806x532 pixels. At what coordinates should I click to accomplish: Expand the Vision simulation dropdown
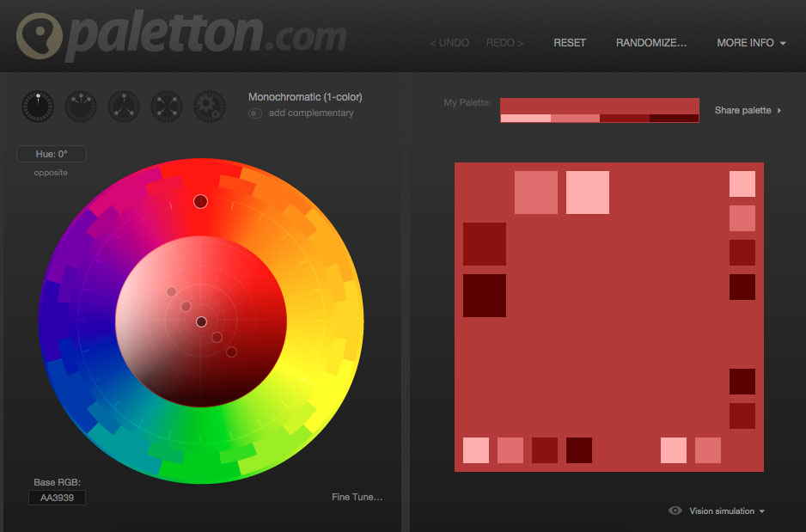(x=727, y=511)
